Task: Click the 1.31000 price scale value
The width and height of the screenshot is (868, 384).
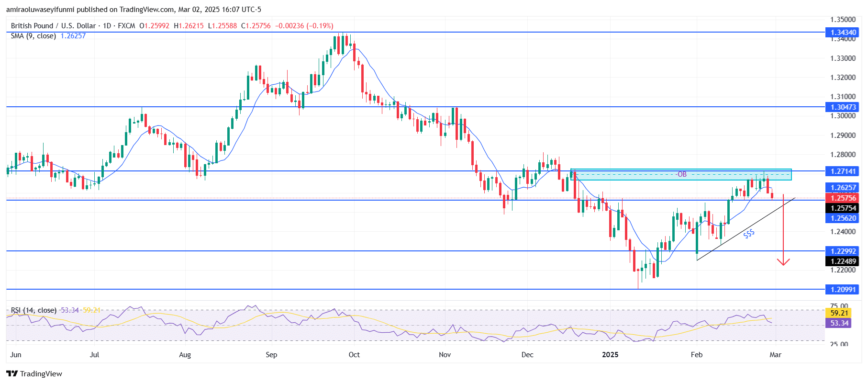Action: [x=843, y=97]
